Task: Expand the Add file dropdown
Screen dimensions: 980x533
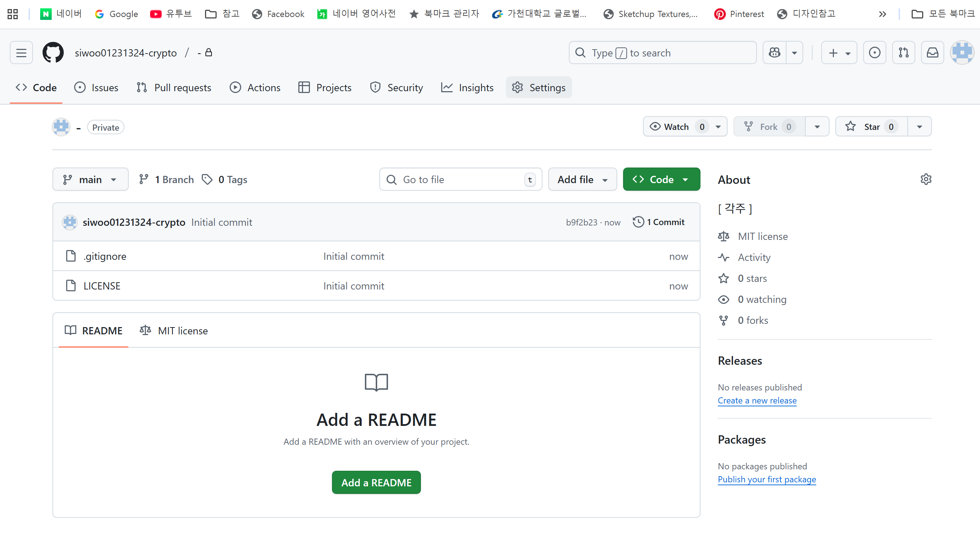Action: pyautogui.click(x=582, y=179)
